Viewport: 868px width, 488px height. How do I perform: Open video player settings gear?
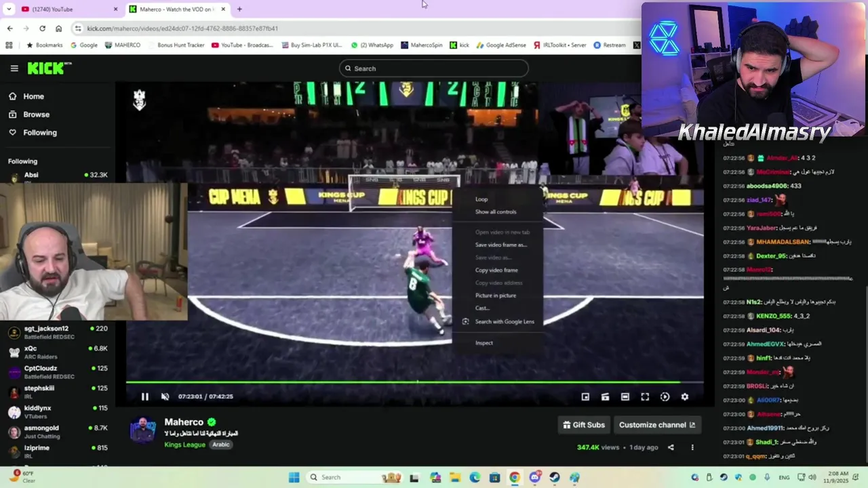pos(685,397)
